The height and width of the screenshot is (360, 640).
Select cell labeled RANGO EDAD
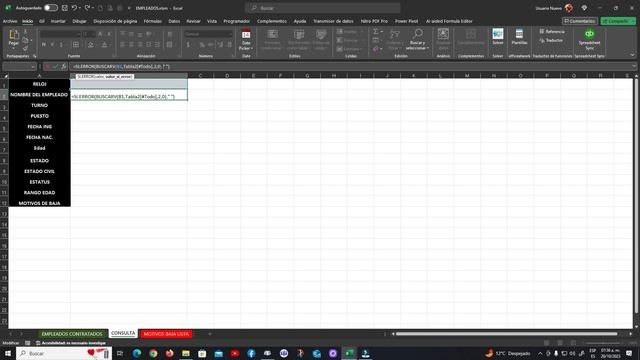pyautogui.click(x=39, y=192)
